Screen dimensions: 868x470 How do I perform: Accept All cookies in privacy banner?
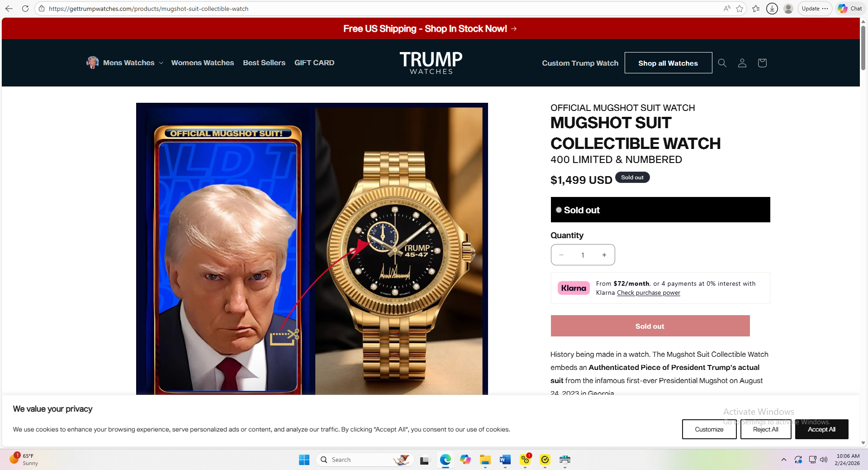821,429
